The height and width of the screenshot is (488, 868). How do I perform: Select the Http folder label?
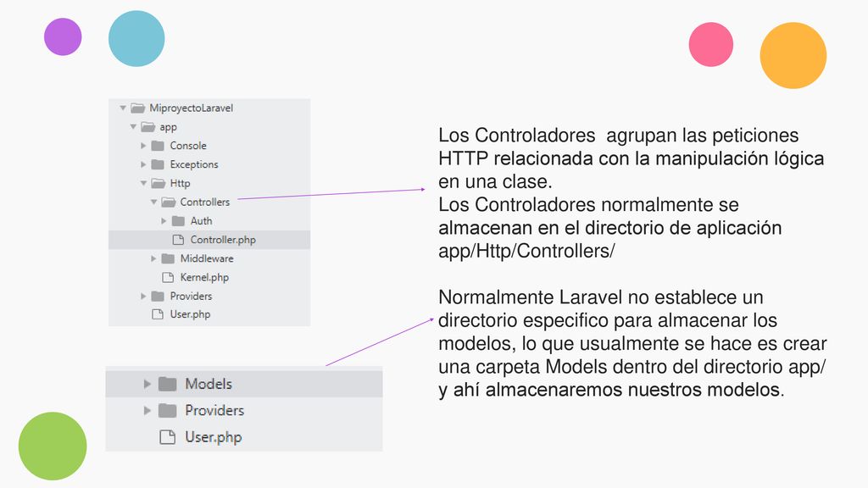point(180,183)
